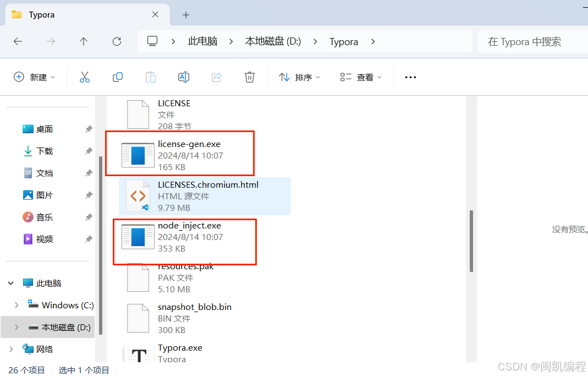The width and height of the screenshot is (588, 376).
Task: Select the license-gen.exe file icon
Action: pyautogui.click(x=138, y=155)
